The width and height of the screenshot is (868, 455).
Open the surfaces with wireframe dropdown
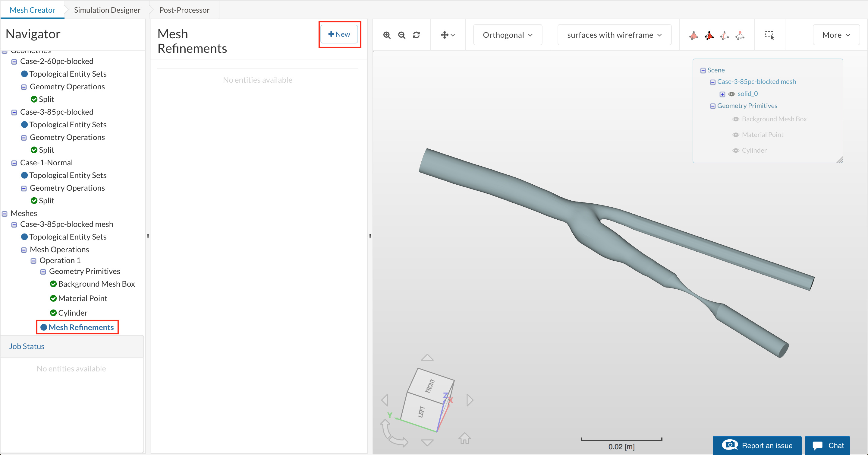(x=614, y=35)
